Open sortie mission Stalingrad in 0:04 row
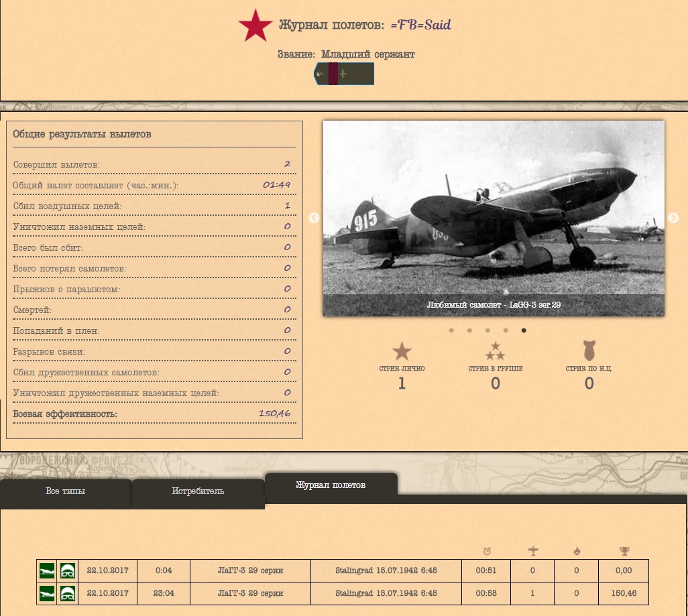Image resolution: width=688 pixels, height=616 pixels. pos(386,570)
